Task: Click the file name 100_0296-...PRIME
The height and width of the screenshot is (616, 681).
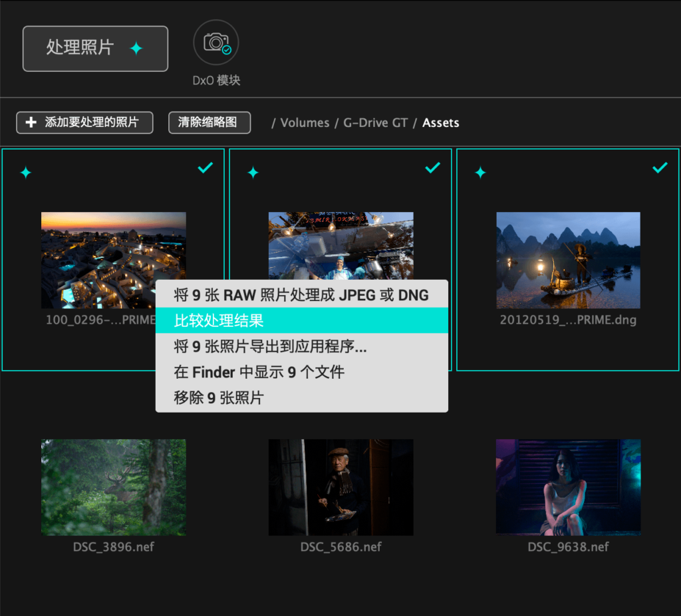Action: point(101,320)
